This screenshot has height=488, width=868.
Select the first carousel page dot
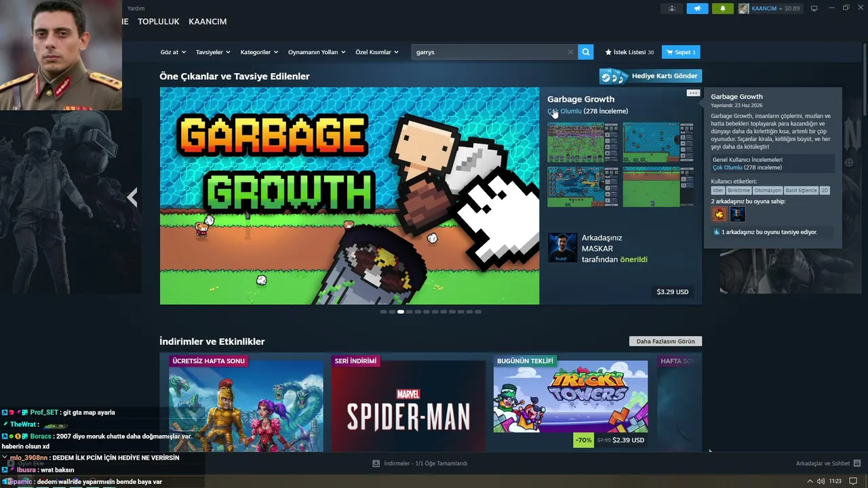click(384, 312)
